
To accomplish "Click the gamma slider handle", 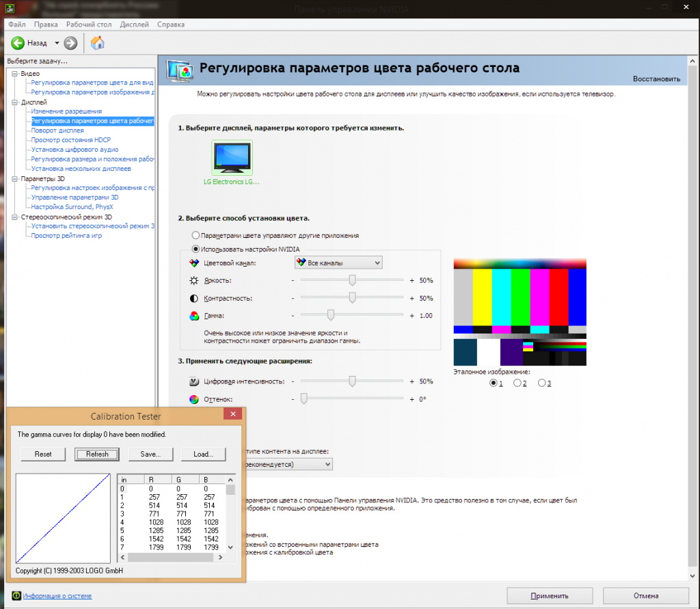I will tap(330, 315).
